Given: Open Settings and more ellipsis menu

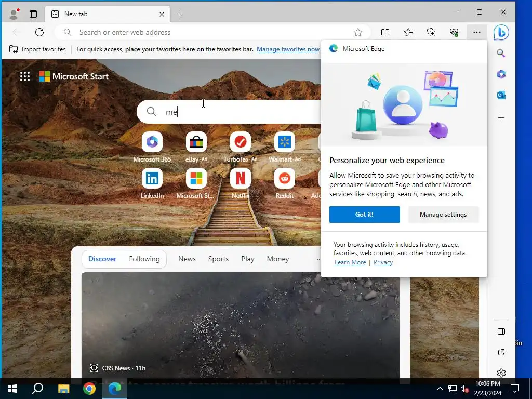Looking at the screenshot, I should click(477, 32).
